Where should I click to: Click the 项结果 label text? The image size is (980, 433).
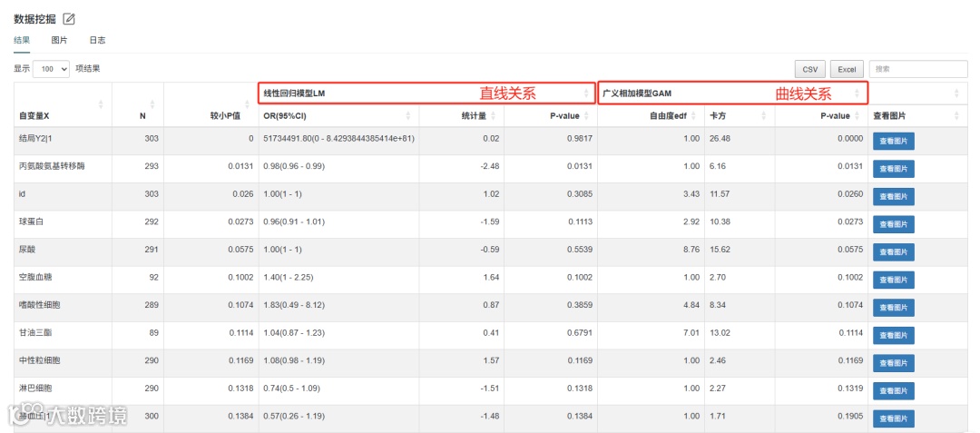(x=87, y=69)
